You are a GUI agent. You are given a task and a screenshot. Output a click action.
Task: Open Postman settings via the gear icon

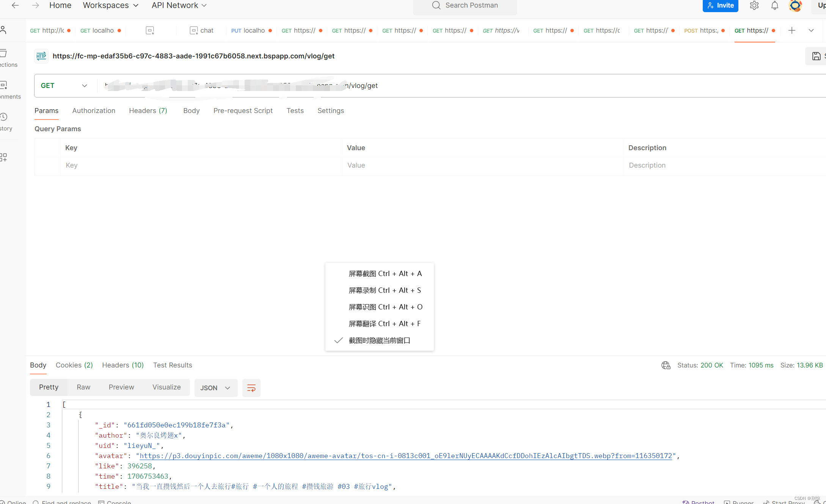point(754,5)
